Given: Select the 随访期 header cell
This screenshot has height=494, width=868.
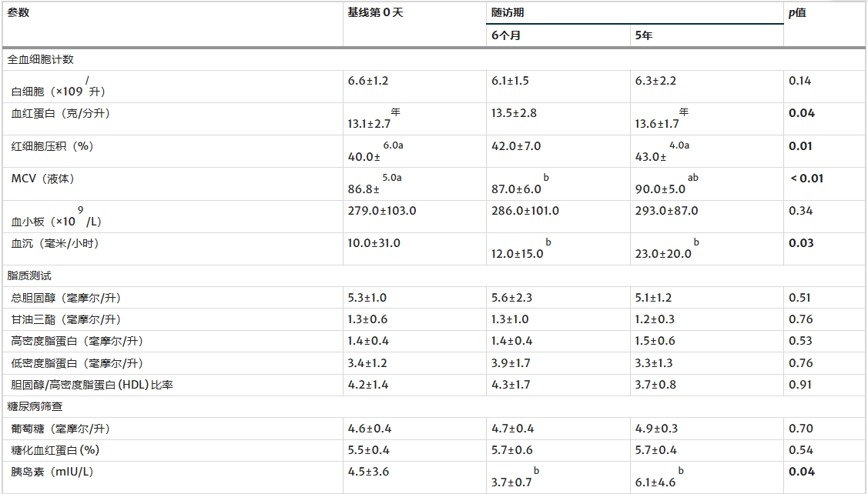Looking at the screenshot, I should click(509, 13).
